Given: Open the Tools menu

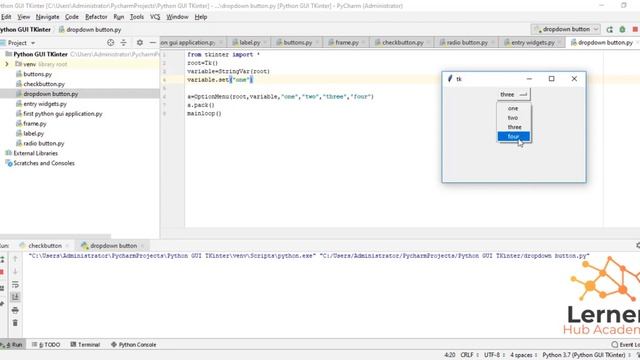Looking at the screenshot, I should coord(137,17).
